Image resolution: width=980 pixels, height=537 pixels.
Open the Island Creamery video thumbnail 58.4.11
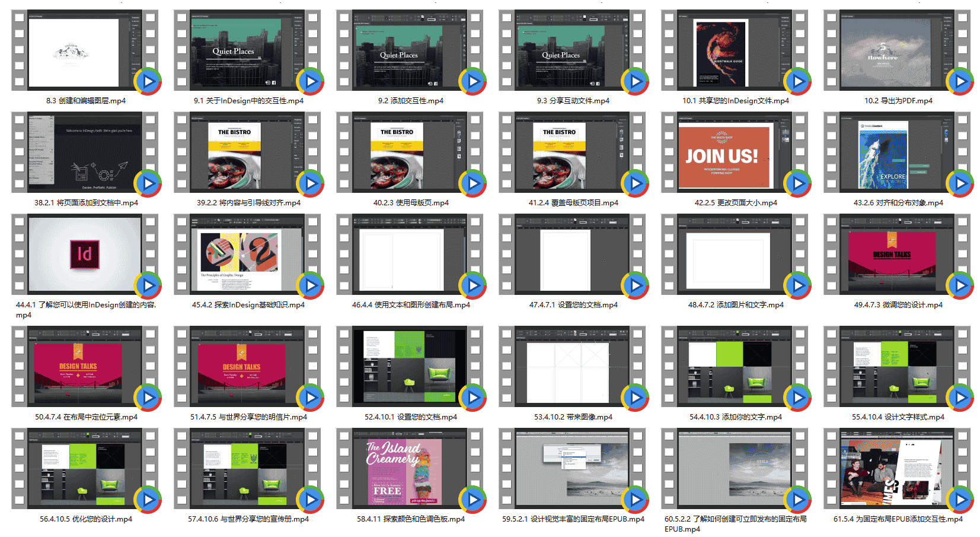click(x=410, y=468)
